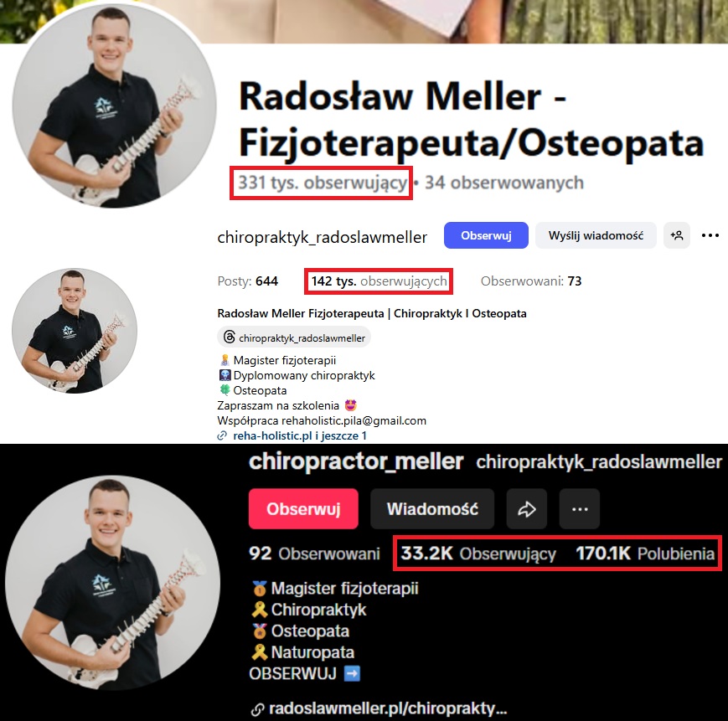
Task: Click the large Facebook profile picture
Action: 114,106
